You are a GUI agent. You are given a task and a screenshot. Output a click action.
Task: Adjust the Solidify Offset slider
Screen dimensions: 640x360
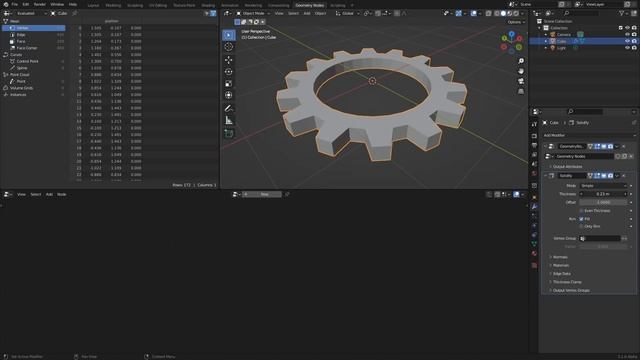click(x=603, y=202)
